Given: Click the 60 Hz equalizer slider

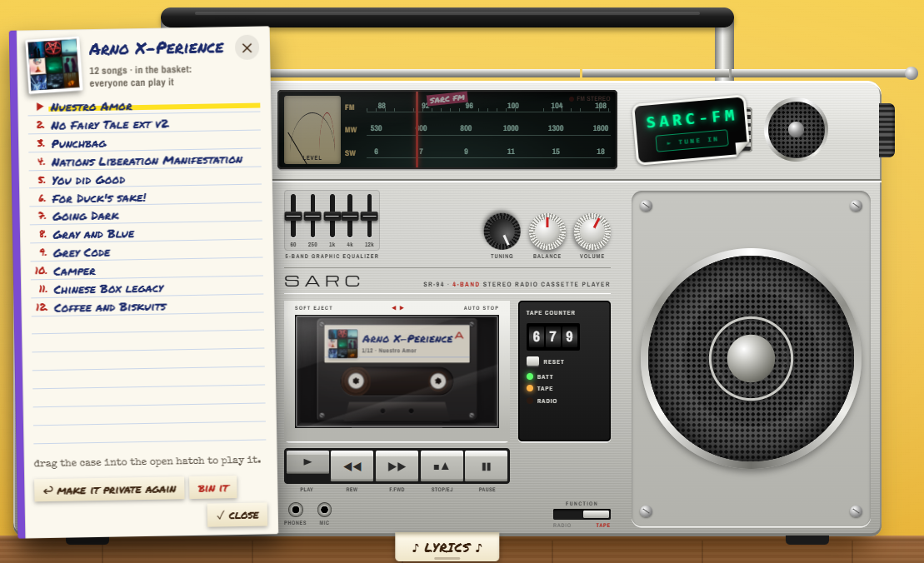Looking at the screenshot, I should pos(293,216).
